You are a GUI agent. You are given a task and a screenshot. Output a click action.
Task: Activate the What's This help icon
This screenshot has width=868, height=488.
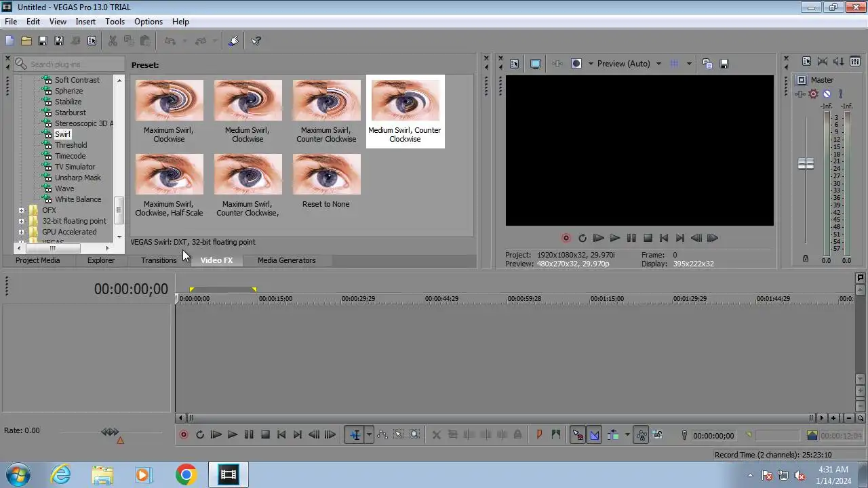pyautogui.click(x=256, y=41)
